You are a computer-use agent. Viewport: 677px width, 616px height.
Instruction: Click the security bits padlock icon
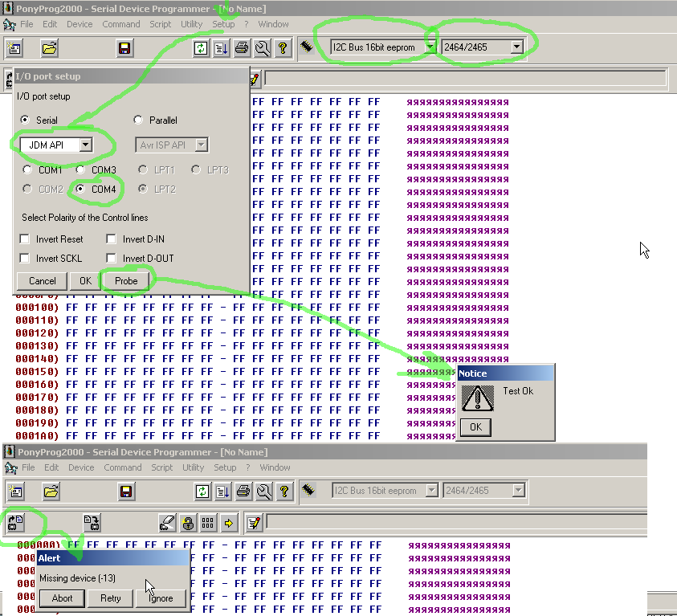pyautogui.click(x=187, y=523)
